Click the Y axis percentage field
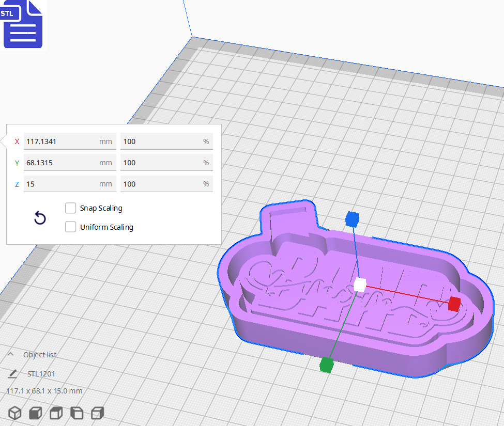Image resolution: width=504 pixels, height=426 pixels. (x=166, y=162)
